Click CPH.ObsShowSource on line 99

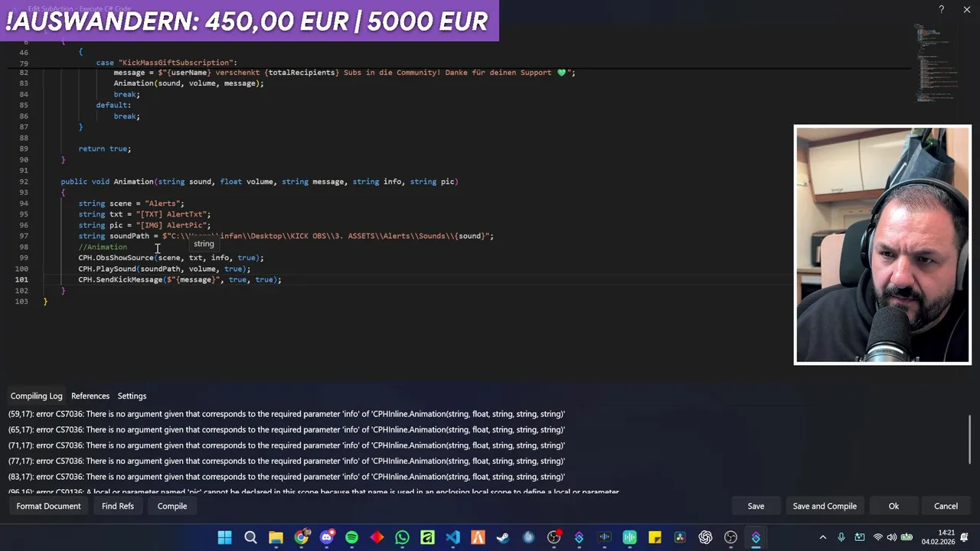coord(116,258)
